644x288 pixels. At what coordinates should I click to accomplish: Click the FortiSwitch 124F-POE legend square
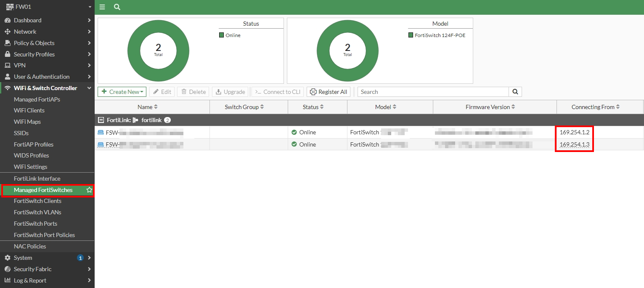tap(411, 35)
